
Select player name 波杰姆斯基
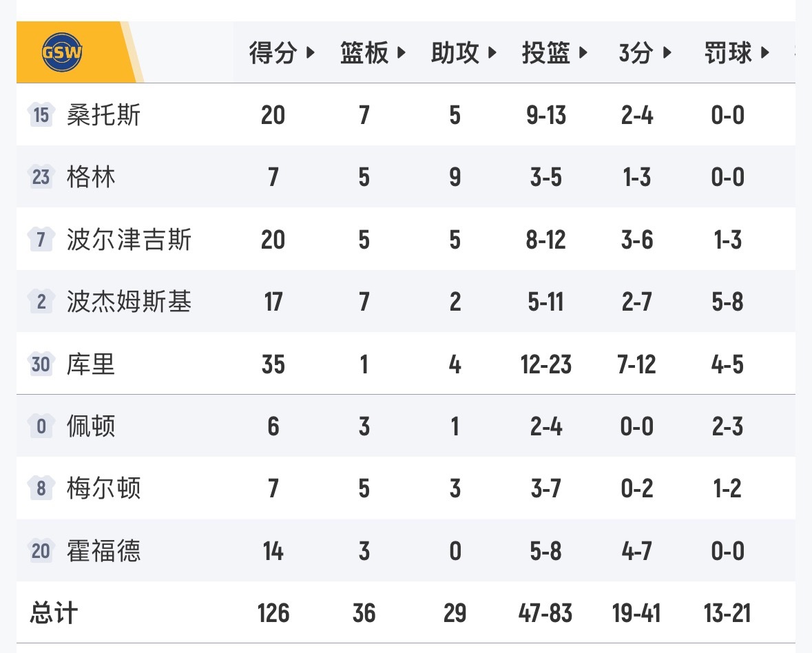129,302
